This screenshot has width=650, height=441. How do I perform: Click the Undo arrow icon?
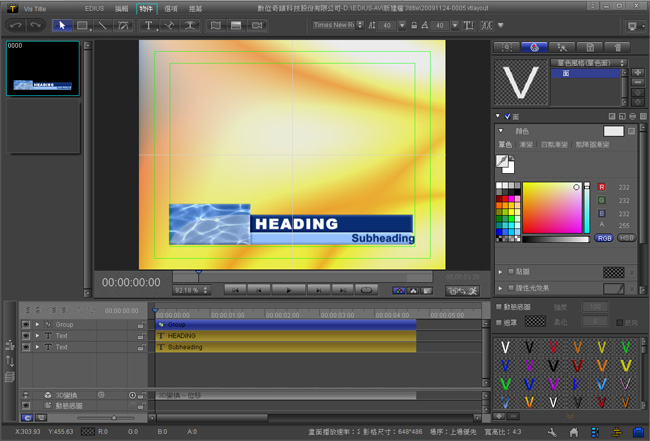click(15, 25)
